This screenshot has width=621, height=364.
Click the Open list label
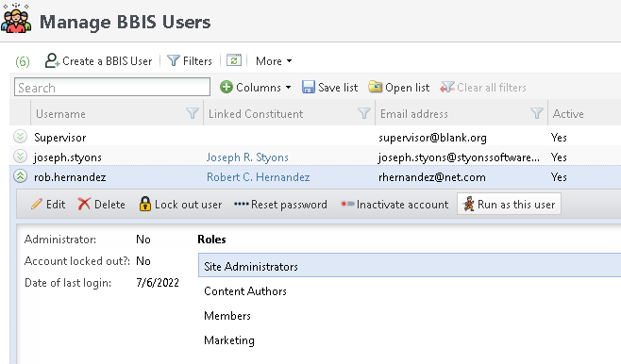click(x=408, y=88)
